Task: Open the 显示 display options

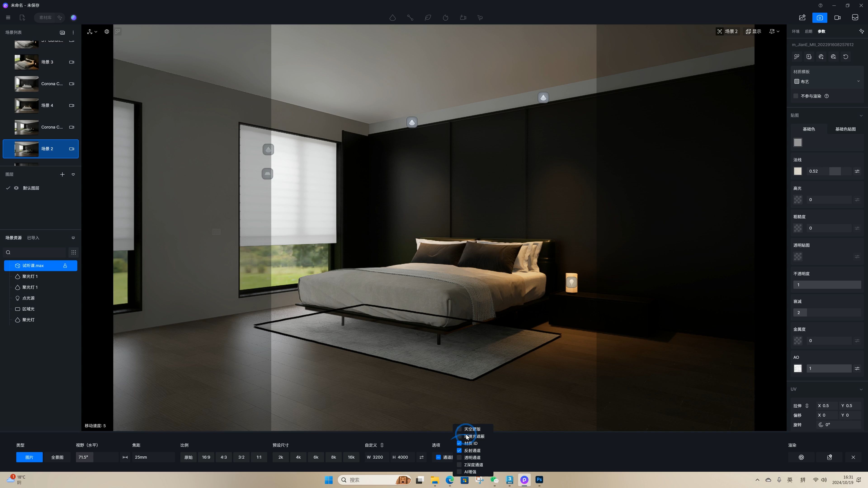Action: 753,31
